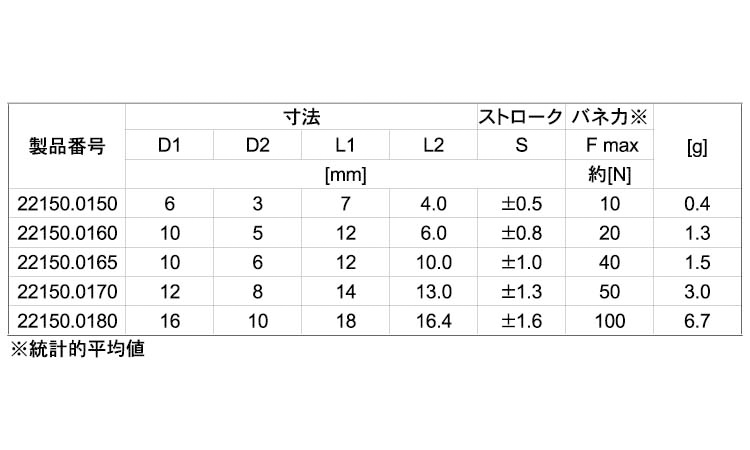Click the 製品番号 column header
This screenshot has height=450, width=750.
click(x=66, y=146)
